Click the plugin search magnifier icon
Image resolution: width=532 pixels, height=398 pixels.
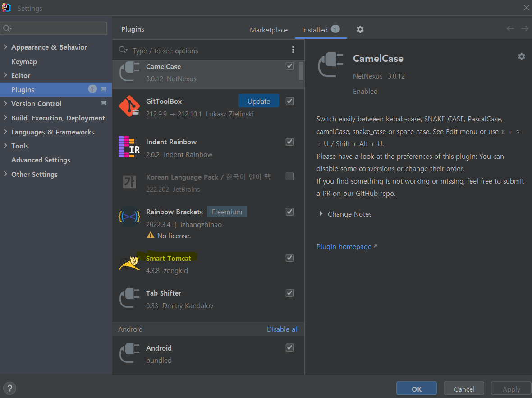(123, 50)
